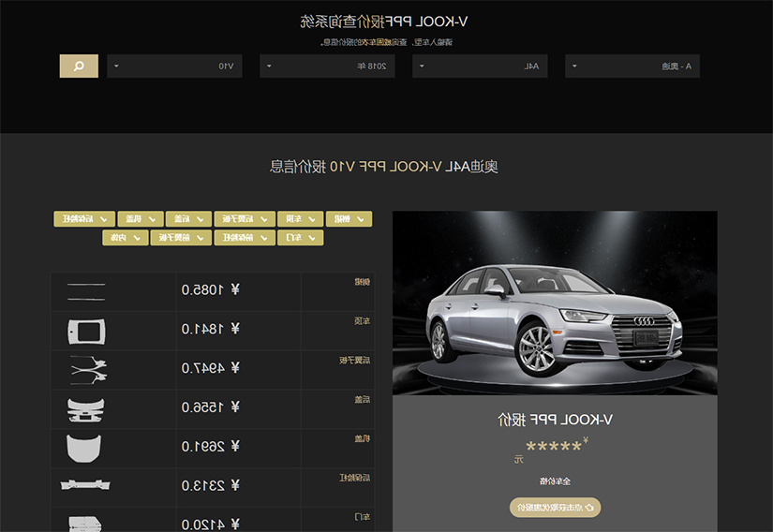Expand the 2018 年 year dropdown
773x532 pixels.
coord(327,66)
